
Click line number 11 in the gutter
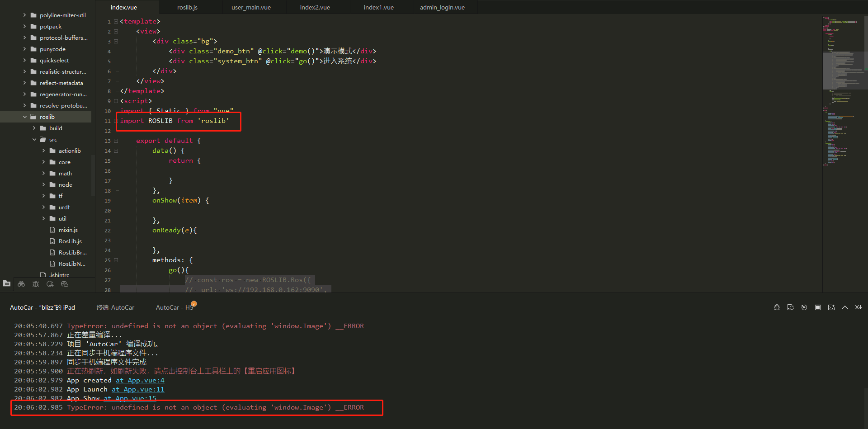pyautogui.click(x=107, y=121)
